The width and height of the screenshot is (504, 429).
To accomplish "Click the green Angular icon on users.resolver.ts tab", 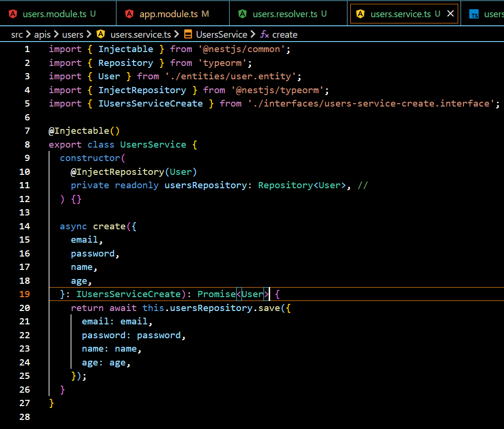I will [242, 14].
